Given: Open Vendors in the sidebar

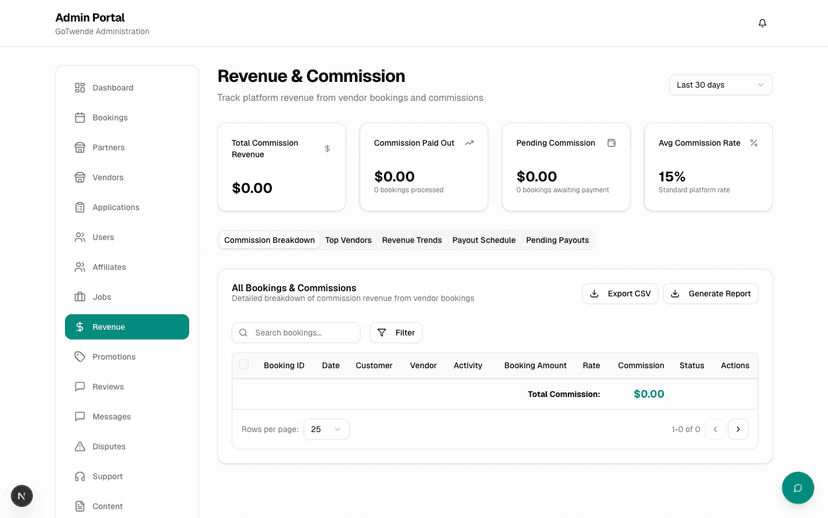Looking at the screenshot, I should [127, 177].
